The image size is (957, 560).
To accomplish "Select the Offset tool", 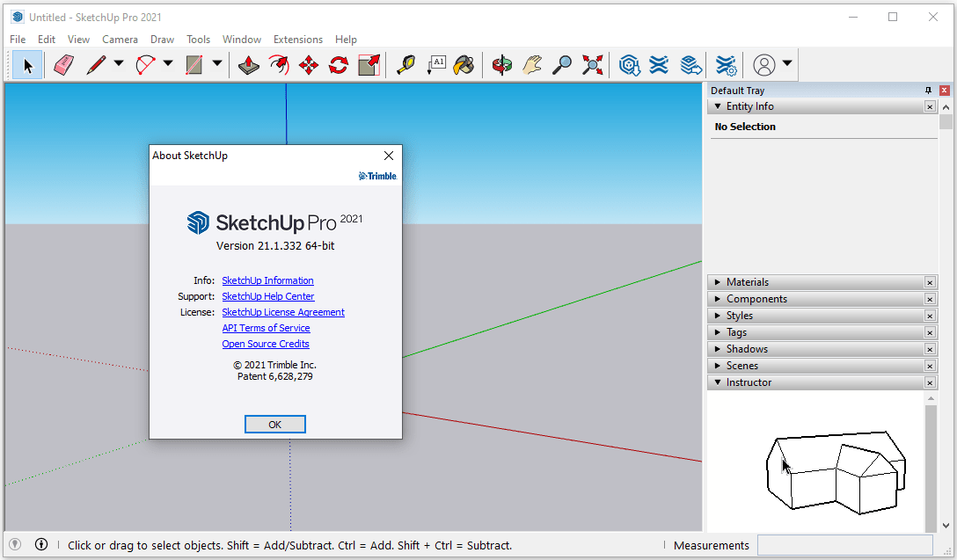I will click(x=279, y=65).
